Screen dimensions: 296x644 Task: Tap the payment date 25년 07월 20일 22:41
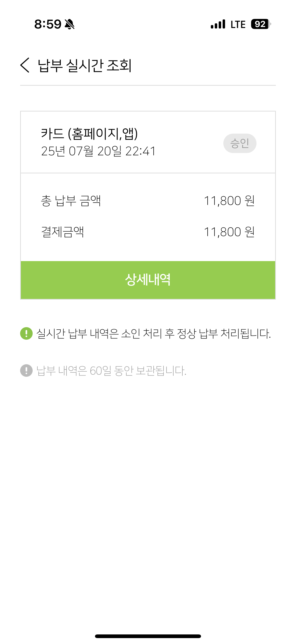(98, 151)
